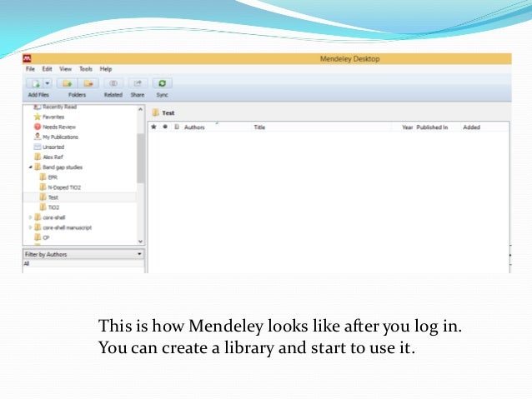The image size is (532, 399).
Task: Expand the core-shell folder
Action: coord(30,217)
